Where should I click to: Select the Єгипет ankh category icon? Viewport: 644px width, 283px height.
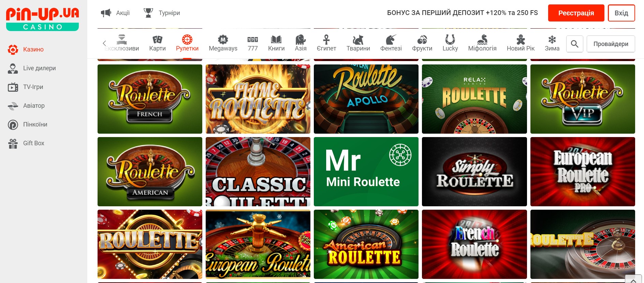(x=326, y=40)
